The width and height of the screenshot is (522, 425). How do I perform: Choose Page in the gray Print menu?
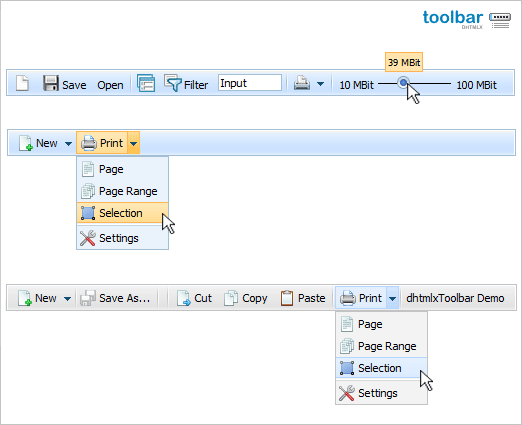pos(381,324)
